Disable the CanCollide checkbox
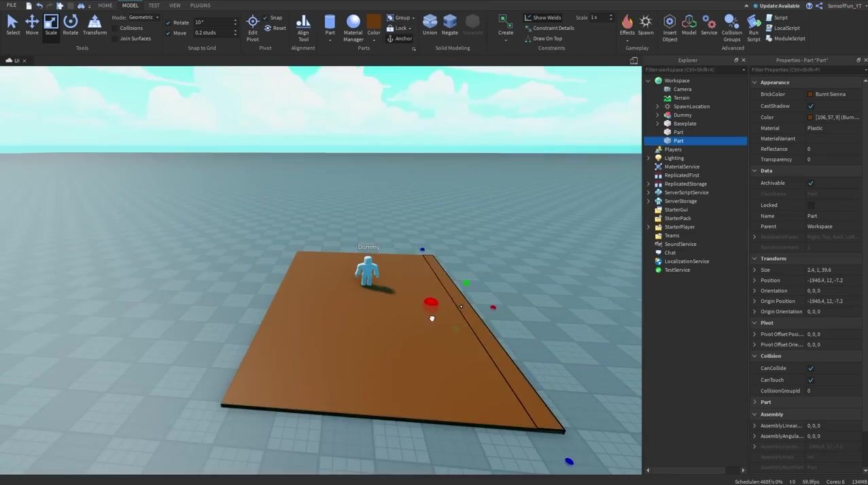This screenshot has width=868, height=485. pos(810,368)
